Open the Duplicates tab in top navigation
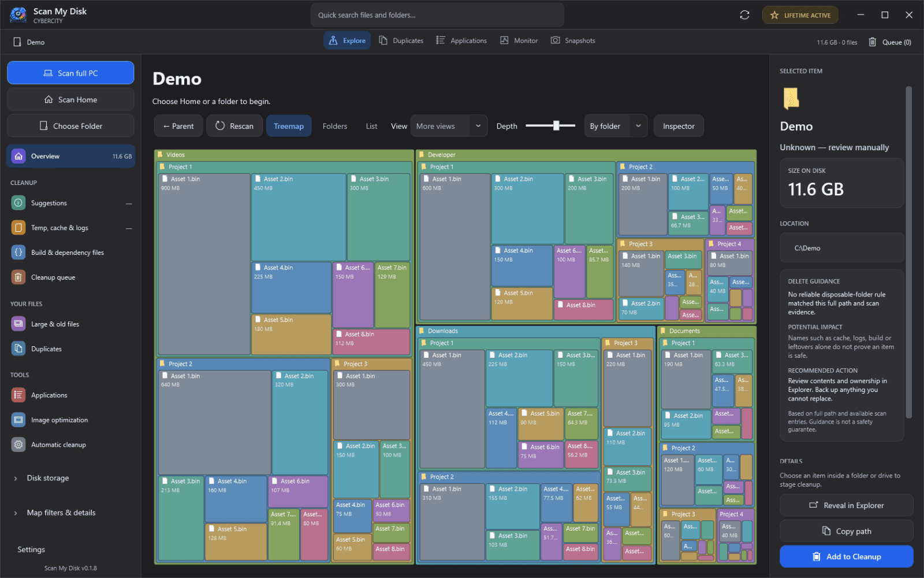The image size is (924, 578). click(x=401, y=40)
